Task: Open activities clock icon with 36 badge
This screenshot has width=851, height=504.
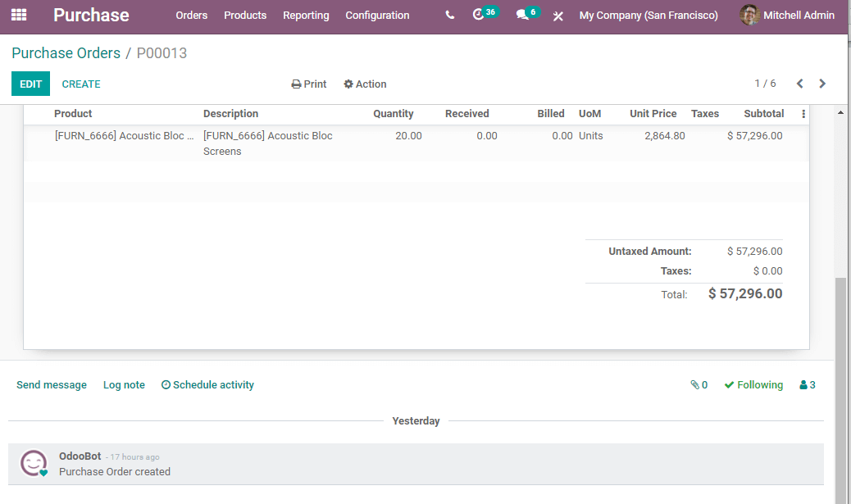Action: click(x=484, y=15)
